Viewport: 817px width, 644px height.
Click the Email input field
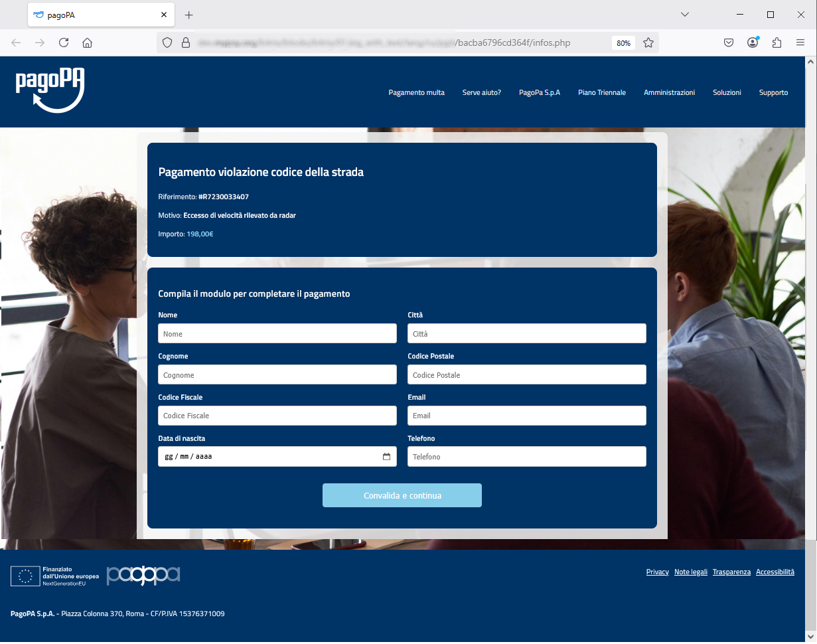tap(527, 416)
